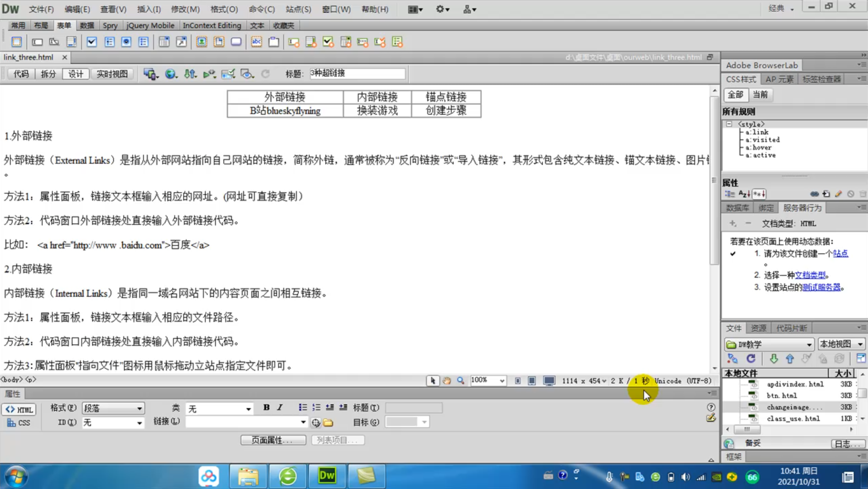The height and width of the screenshot is (489, 868).
Task: Open the 本地视图 view dropdown
Action: [841, 344]
